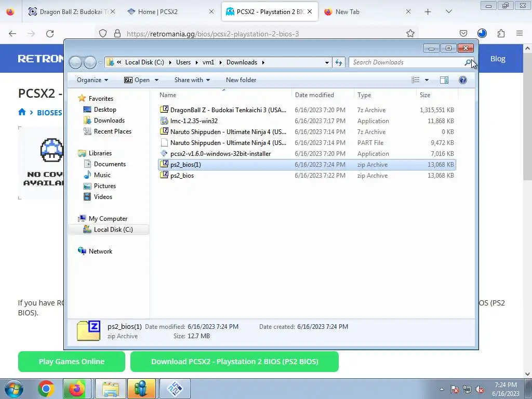Viewport: 532px width, 399px height.
Task: Toggle the preview pane icon
Action: coord(444,80)
